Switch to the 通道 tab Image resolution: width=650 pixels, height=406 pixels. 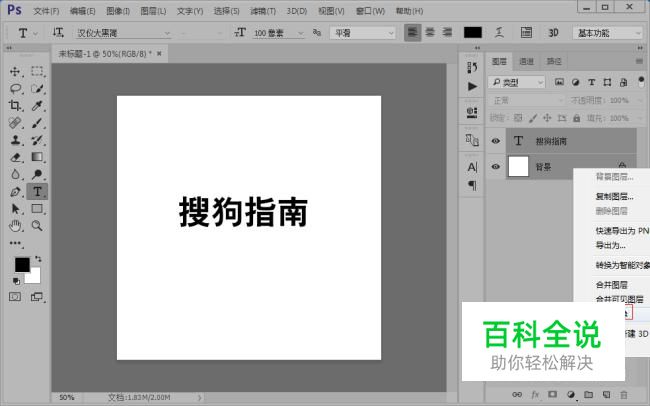coord(526,61)
